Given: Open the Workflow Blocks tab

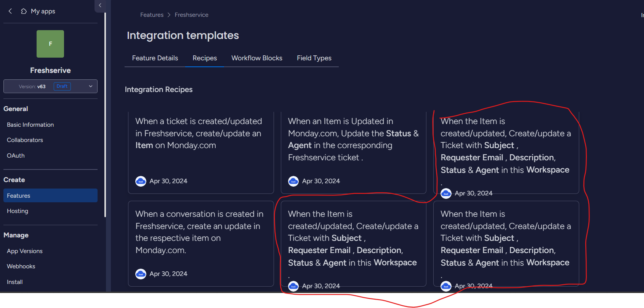Looking at the screenshot, I should 257,58.
